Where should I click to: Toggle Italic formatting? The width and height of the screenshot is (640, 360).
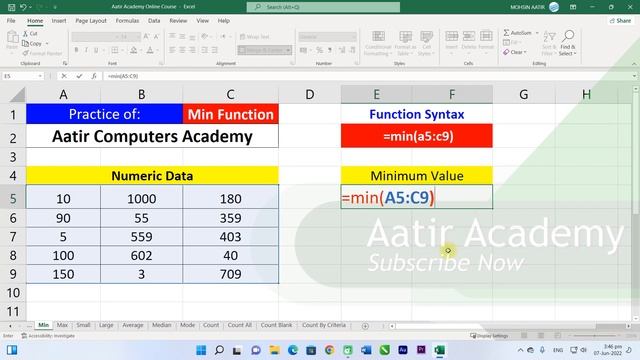(x=86, y=50)
